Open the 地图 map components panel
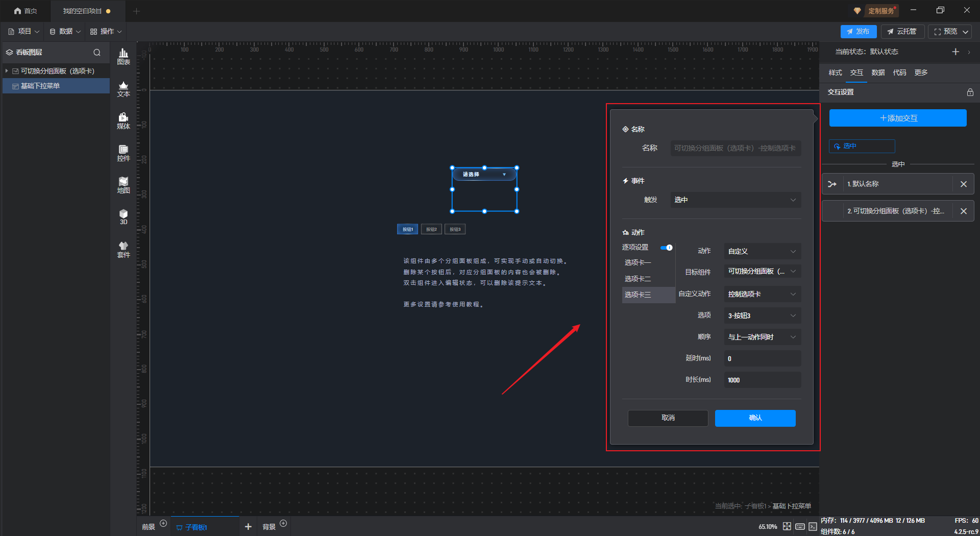The width and height of the screenshot is (980, 536). pos(124,185)
